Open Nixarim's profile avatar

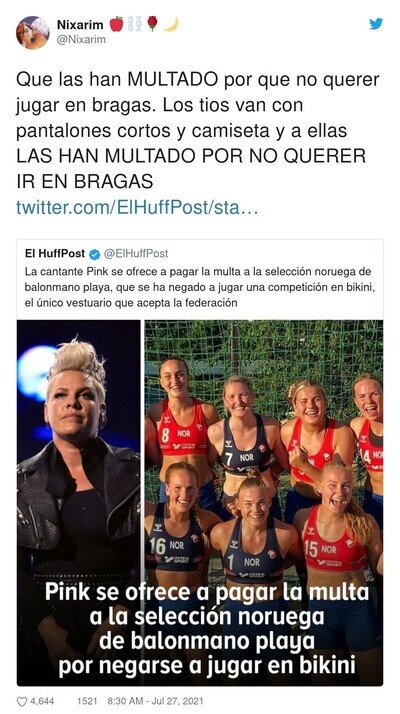(33, 32)
